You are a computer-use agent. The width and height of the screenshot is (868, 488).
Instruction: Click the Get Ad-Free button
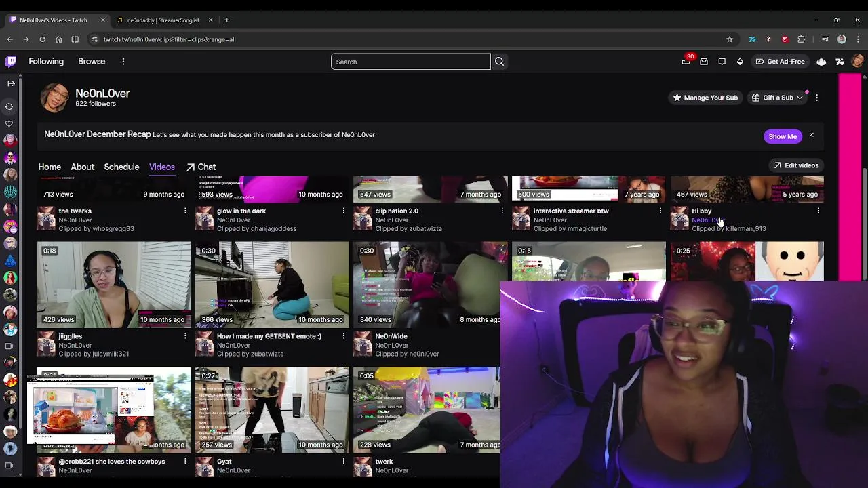click(780, 62)
